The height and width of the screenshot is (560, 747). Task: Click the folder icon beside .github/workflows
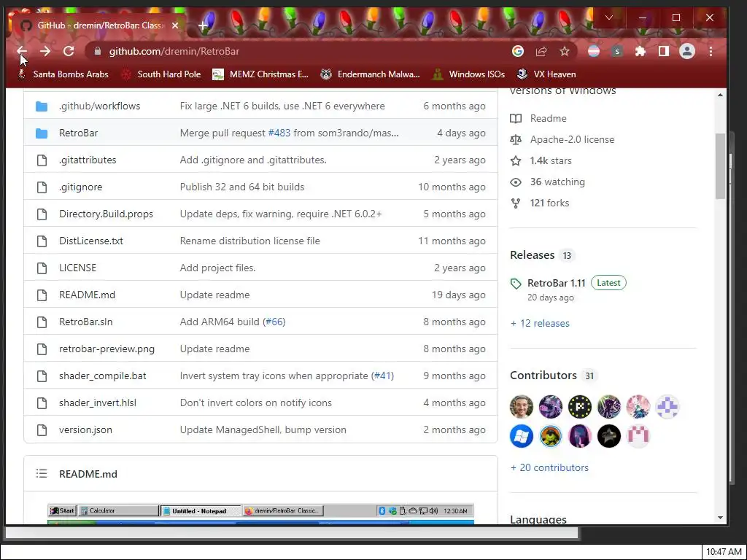pyautogui.click(x=42, y=106)
